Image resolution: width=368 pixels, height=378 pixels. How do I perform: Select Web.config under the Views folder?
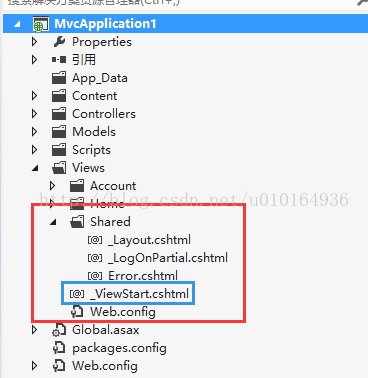(123, 312)
